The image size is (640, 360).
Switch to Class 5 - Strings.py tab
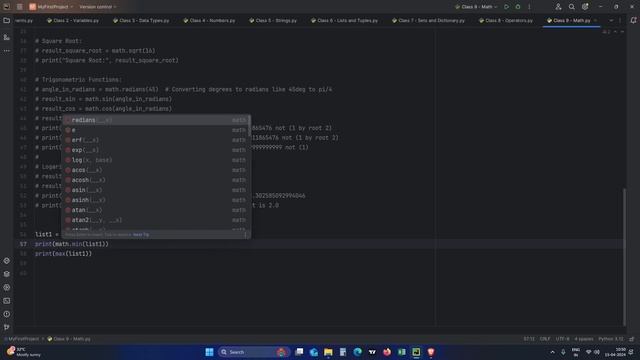pos(273,20)
